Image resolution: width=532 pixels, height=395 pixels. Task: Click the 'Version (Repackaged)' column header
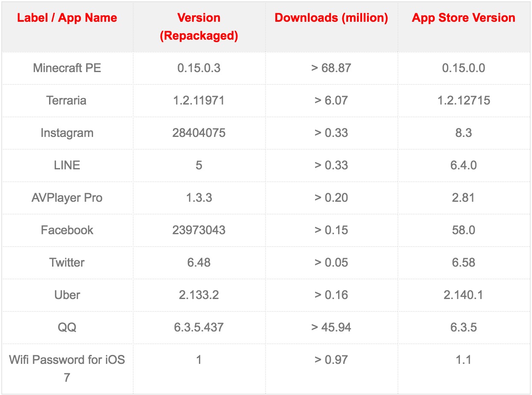click(x=199, y=27)
